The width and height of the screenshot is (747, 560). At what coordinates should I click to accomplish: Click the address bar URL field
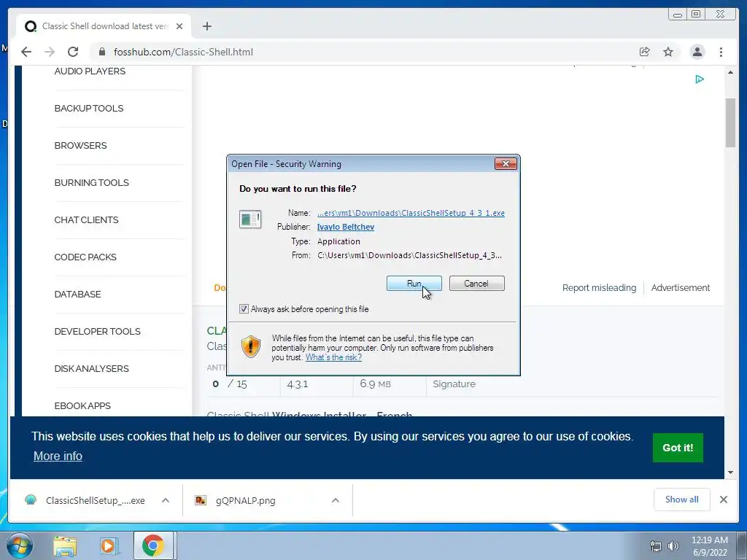coord(362,52)
